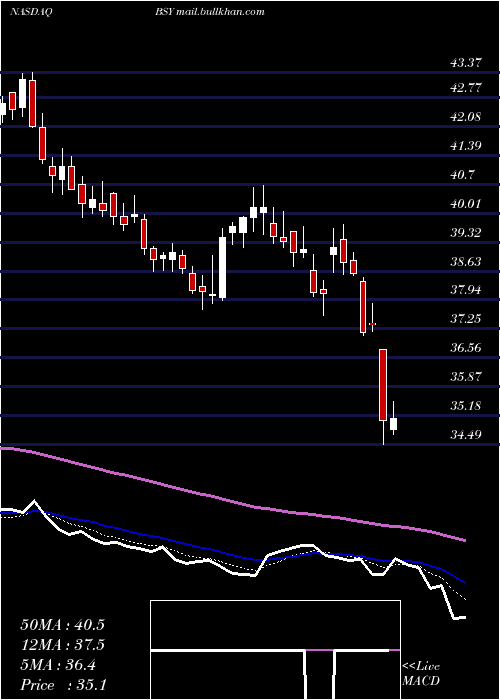The height and width of the screenshot is (700, 500).
Task: Click the 38.63 price axis label
Action: pos(466,262)
